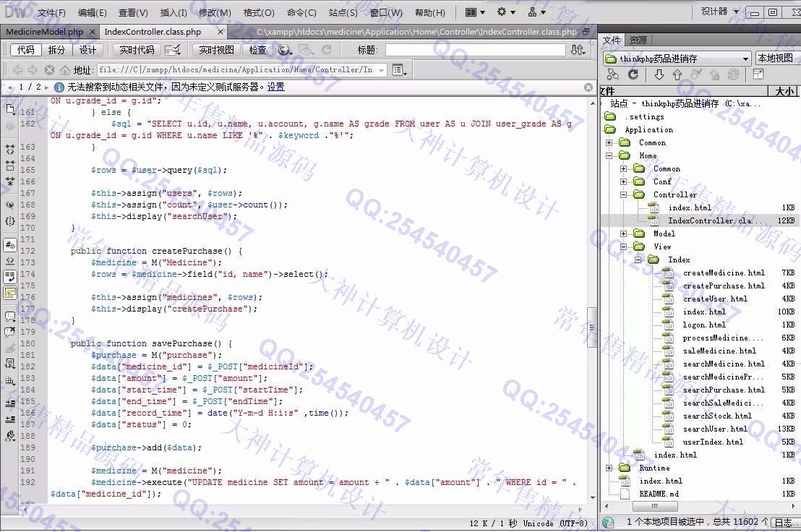Close the info bar with X icon
The height and width of the screenshot is (532, 801).
coord(588,87)
